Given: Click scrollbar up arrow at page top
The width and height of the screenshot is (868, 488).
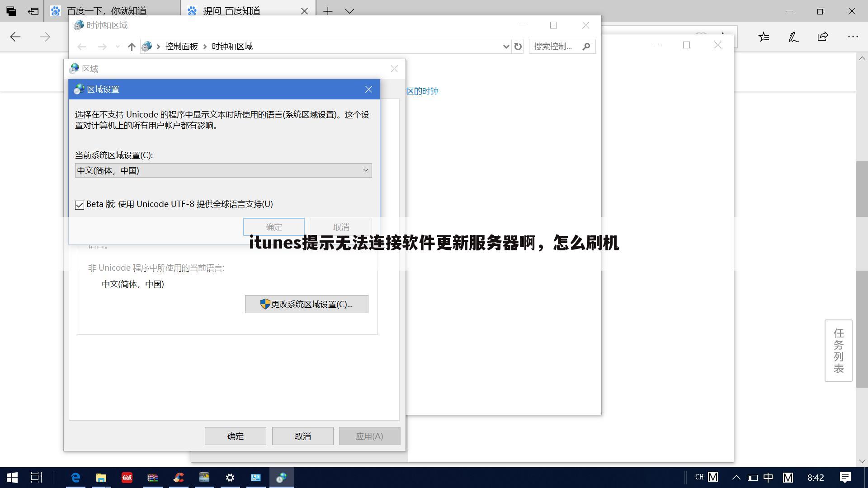Looking at the screenshot, I should click(862, 58).
